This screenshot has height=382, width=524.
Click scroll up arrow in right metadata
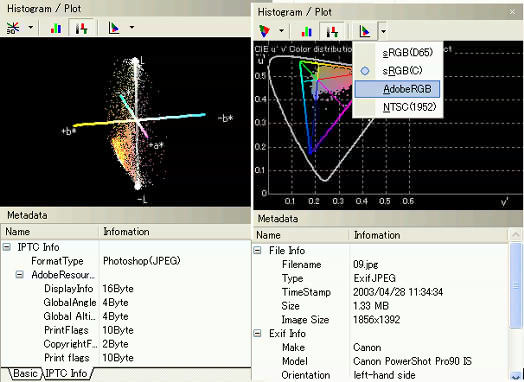[516, 235]
